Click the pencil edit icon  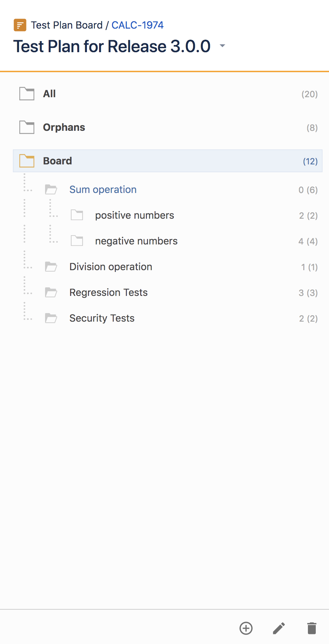(x=279, y=628)
